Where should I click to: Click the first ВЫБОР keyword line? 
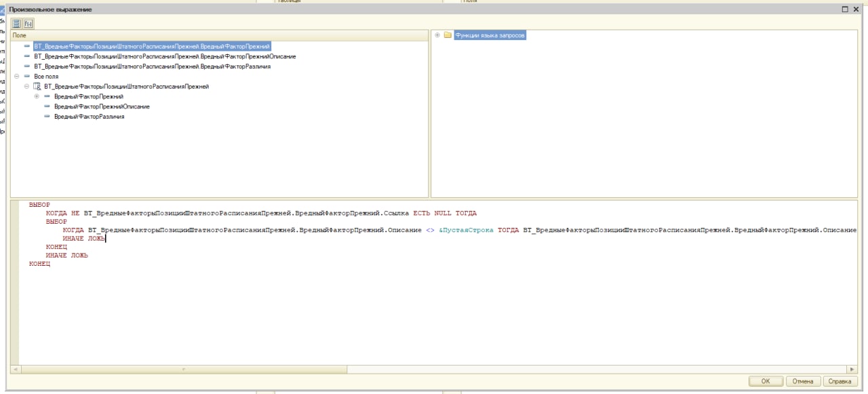[39, 204]
